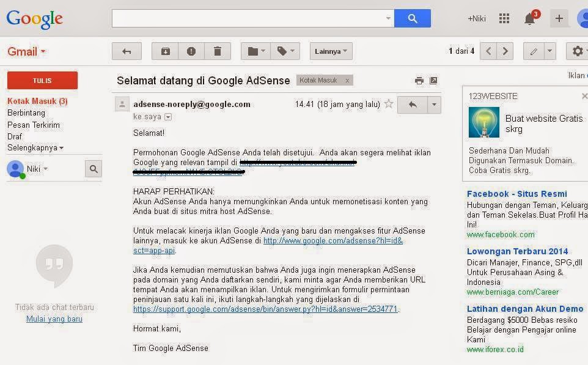Click the www.facebook.com ad URL
The image size is (588, 365).
pos(501,235)
